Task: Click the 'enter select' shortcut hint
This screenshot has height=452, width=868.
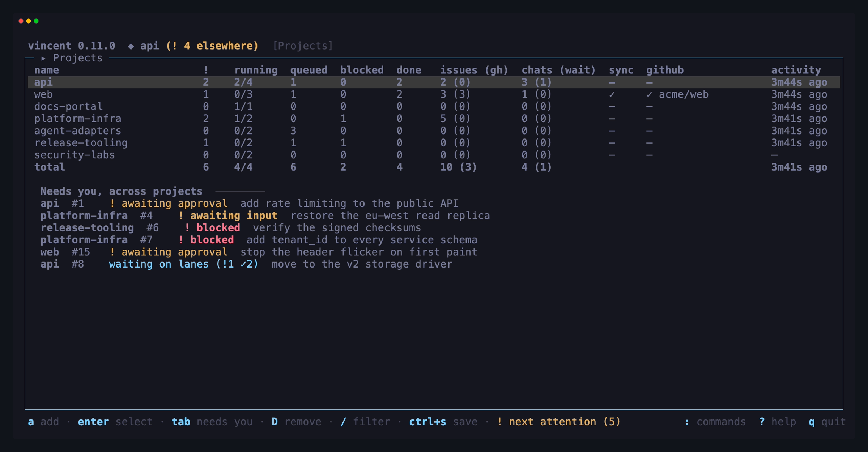Action: 115,422
